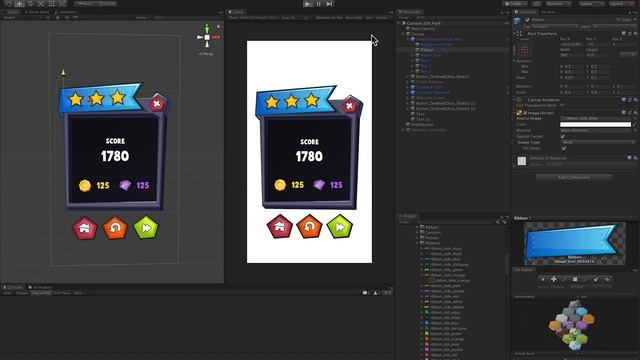Click the Collab button in toolbar
640x360 pixels.
(516, 4)
